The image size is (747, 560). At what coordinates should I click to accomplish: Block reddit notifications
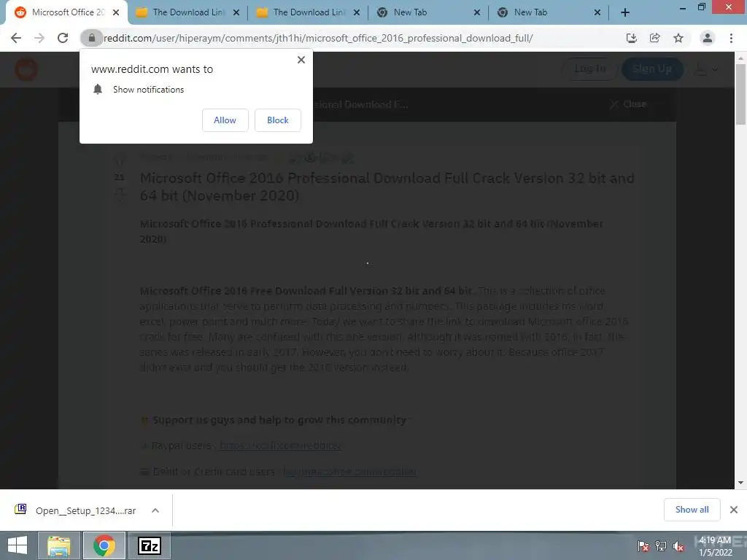(x=278, y=120)
